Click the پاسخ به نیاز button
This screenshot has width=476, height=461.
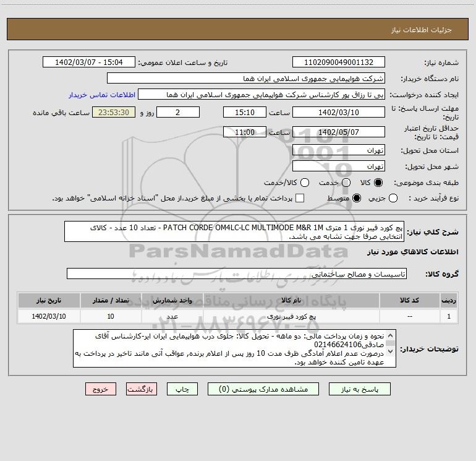pos(359,389)
